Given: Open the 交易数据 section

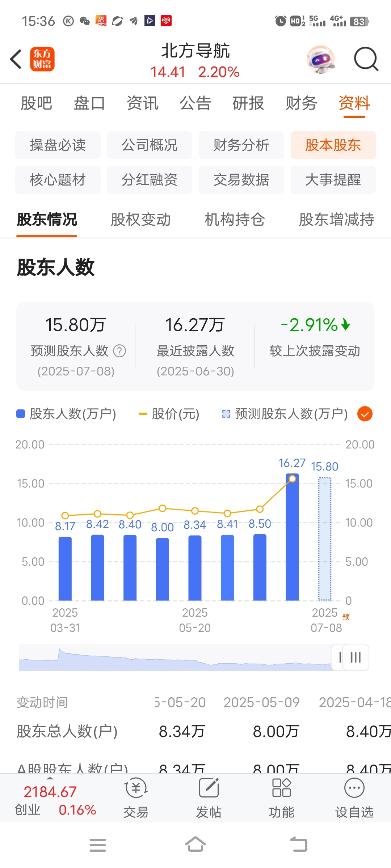Looking at the screenshot, I should [x=241, y=180].
